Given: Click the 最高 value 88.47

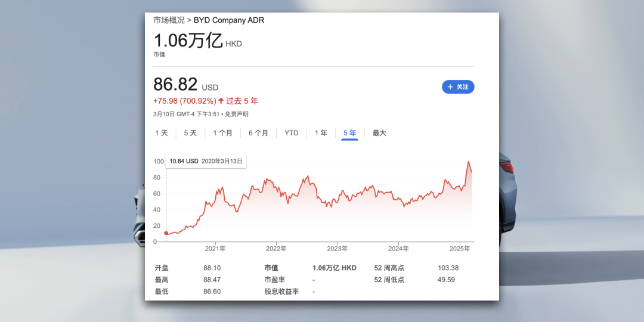Looking at the screenshot, I should tap(212, 280).
